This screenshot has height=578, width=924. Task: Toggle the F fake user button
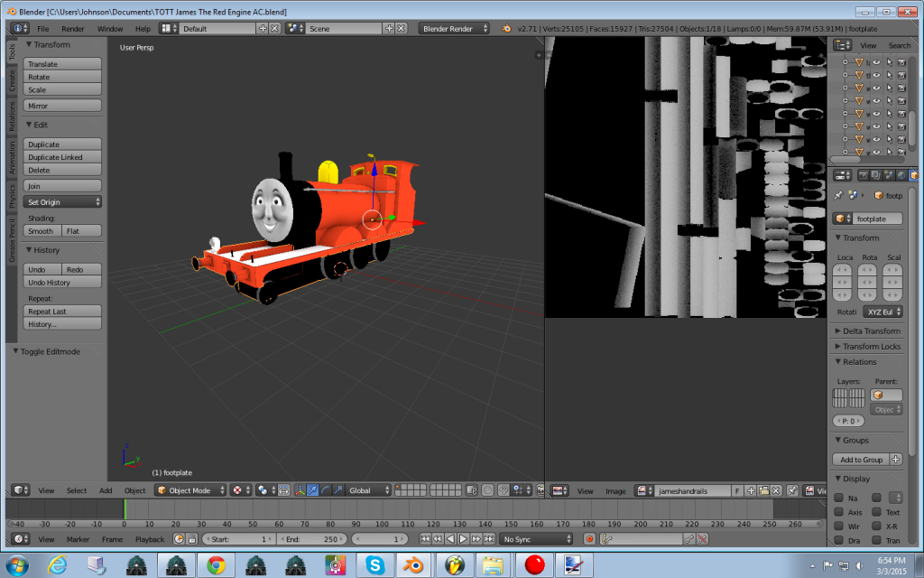(x=737, y=490)
